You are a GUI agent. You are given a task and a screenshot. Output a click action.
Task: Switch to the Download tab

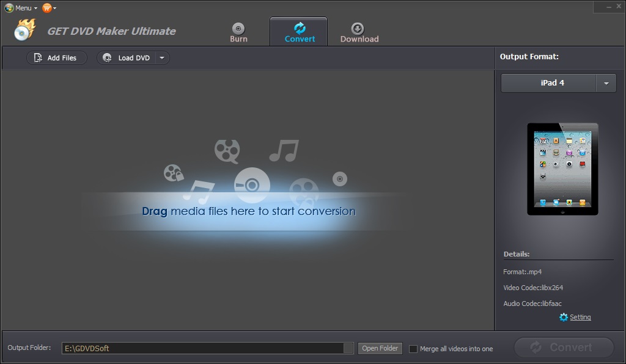359,32
